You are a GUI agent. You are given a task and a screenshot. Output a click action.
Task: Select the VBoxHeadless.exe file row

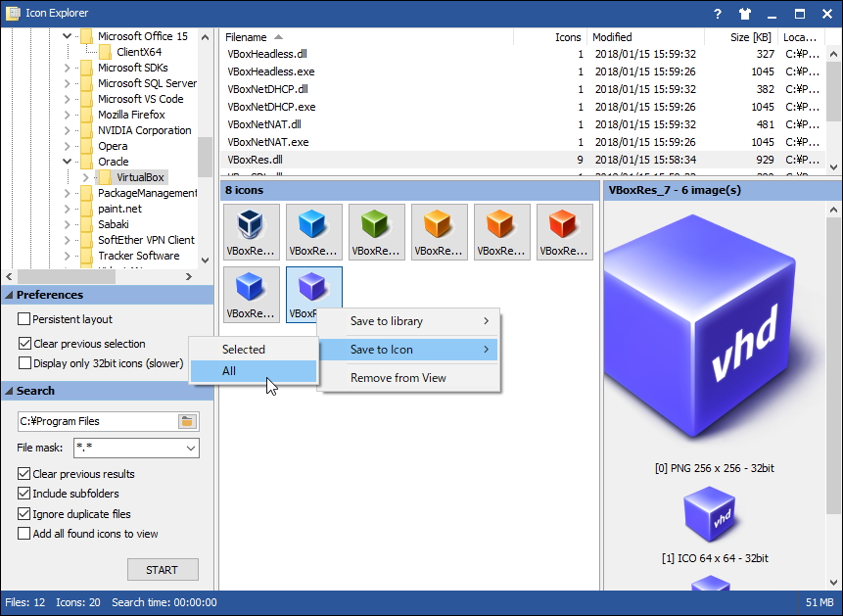[x=523, y=71]
